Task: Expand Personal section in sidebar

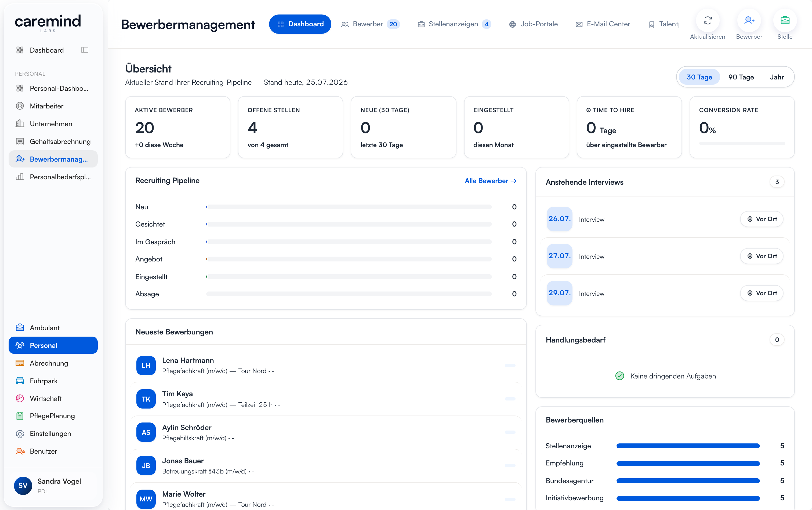Action: click(53, 345)
